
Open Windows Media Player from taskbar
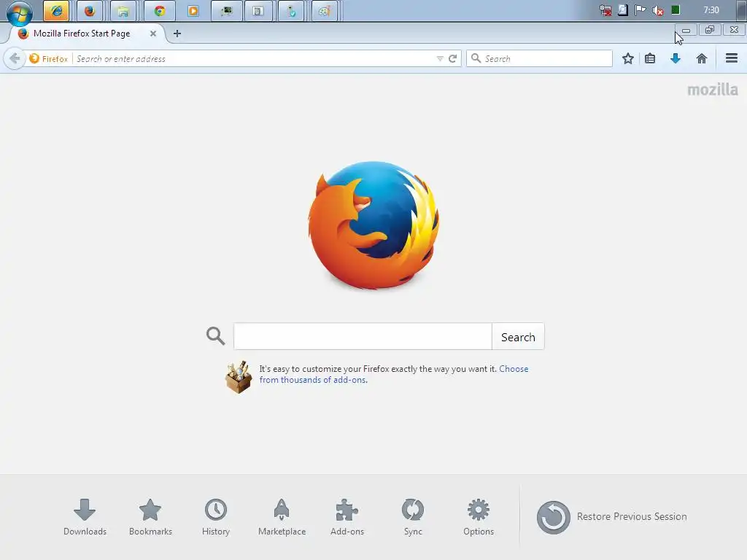(x=193, y=10)
